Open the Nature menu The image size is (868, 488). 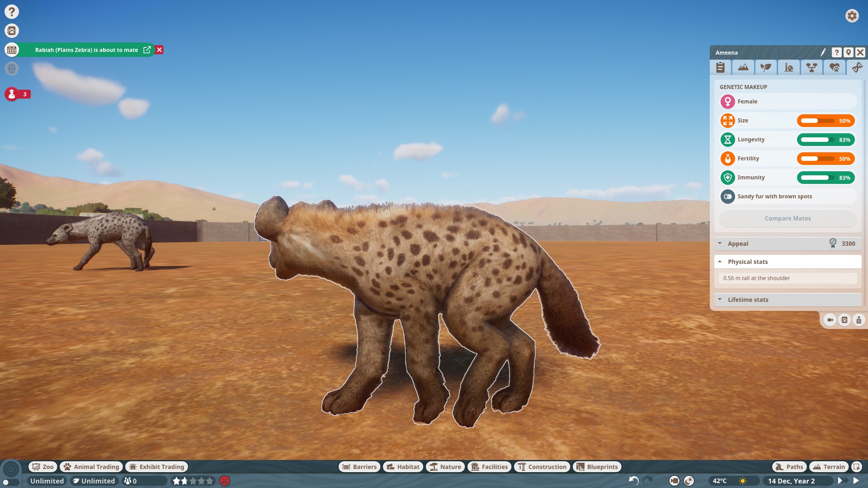(445, 467)
